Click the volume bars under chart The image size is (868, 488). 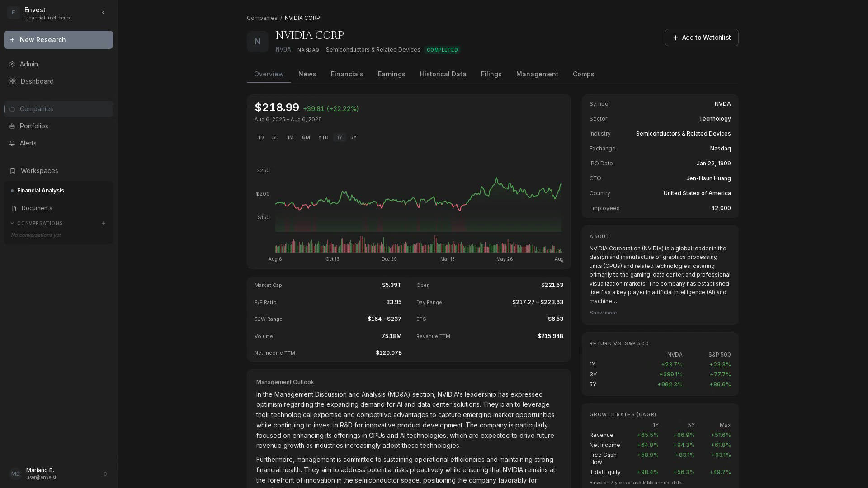coord(418,244)
